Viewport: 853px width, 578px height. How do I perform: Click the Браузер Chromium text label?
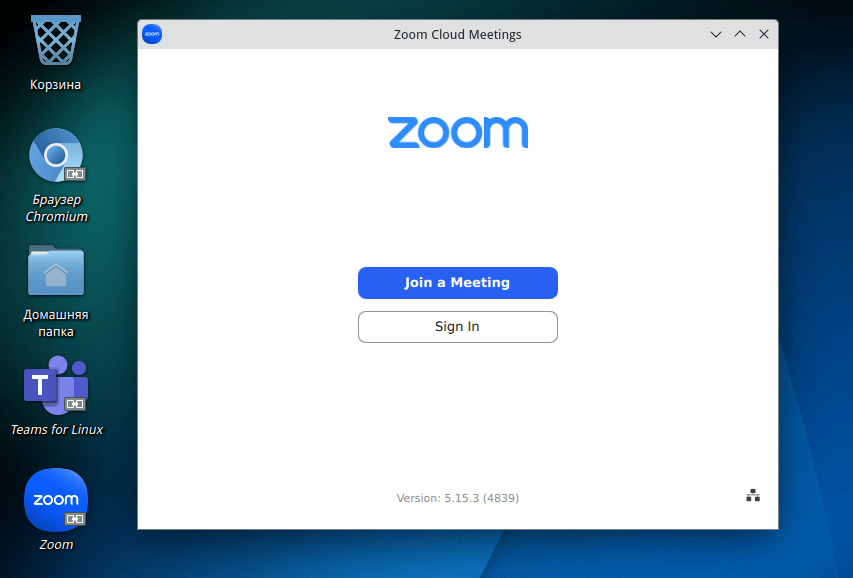pyautogui.click(x=56, y=208)
